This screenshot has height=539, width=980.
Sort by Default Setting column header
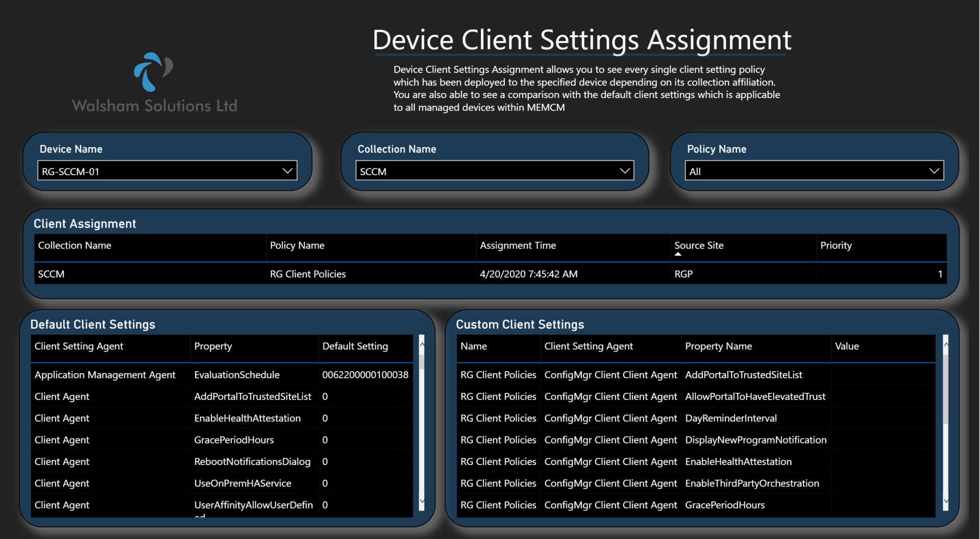point(355,346)
